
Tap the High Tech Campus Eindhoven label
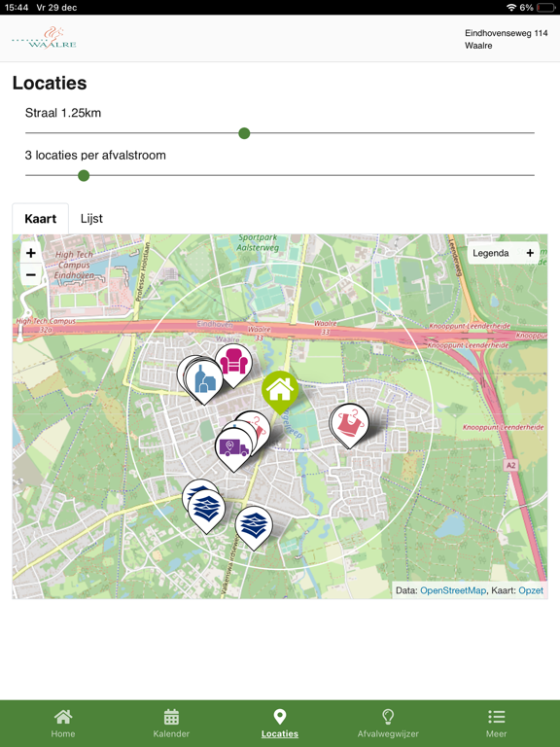click(x=73, y=265)
